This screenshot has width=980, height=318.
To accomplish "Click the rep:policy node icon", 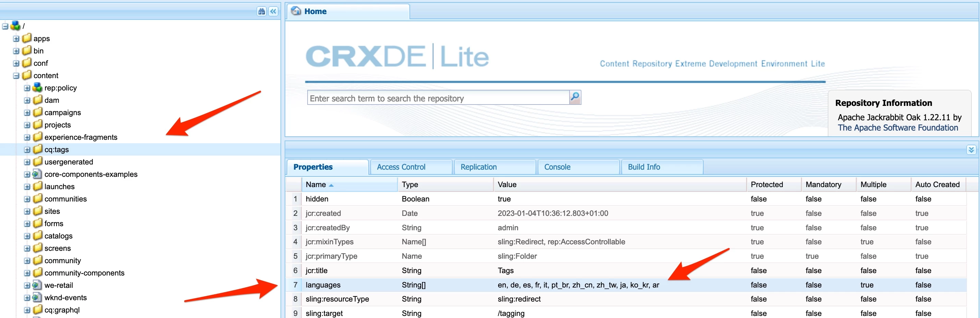I will pyautogui.click(x=37, y=87).
